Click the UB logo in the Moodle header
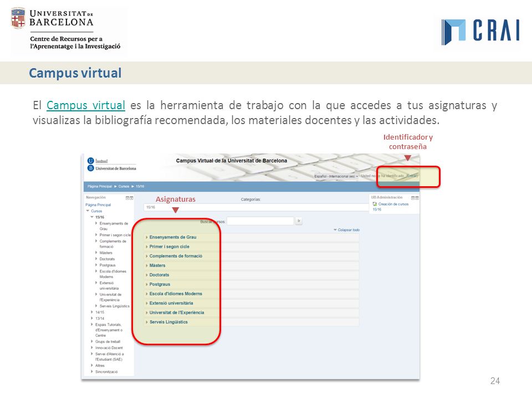This screenshot has width=532, height=399. pos(90,164)
